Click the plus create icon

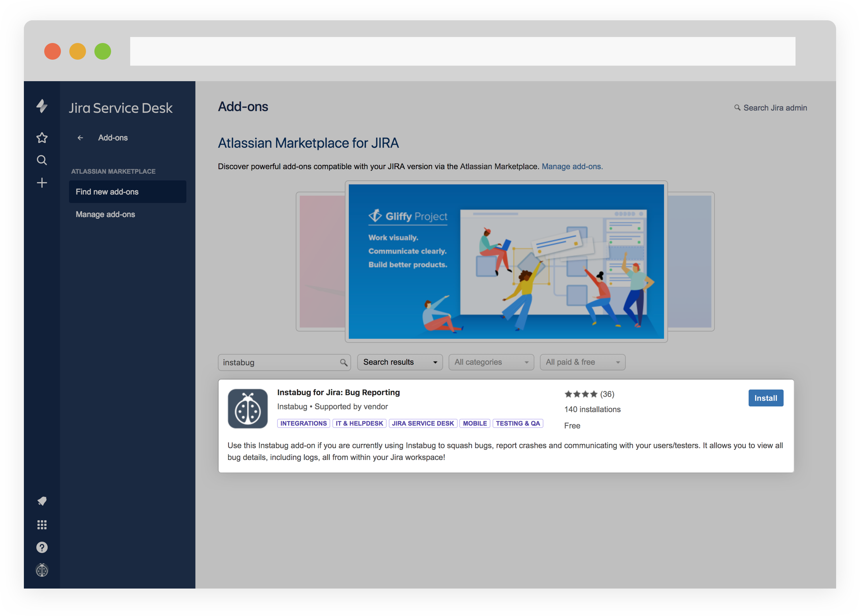pyautogui.click(x=42, y=183)
